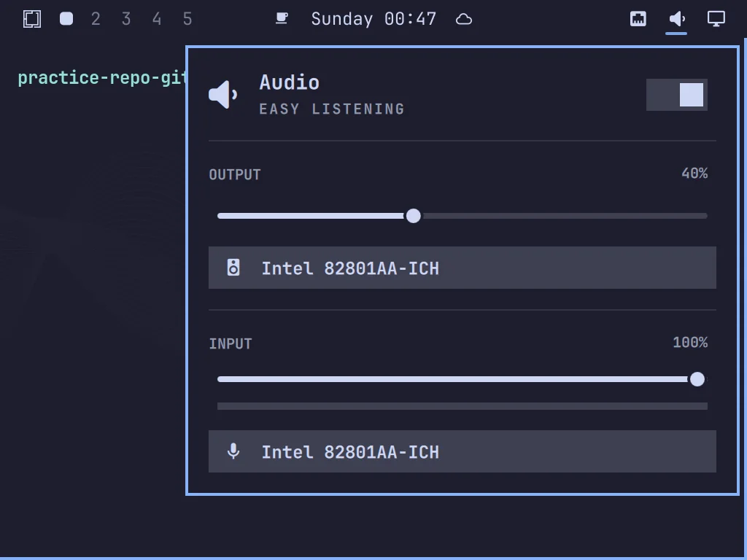Screen dimensions: 747x560
Task: Click the speaker volume icon in bar
Action: [676, 19]
